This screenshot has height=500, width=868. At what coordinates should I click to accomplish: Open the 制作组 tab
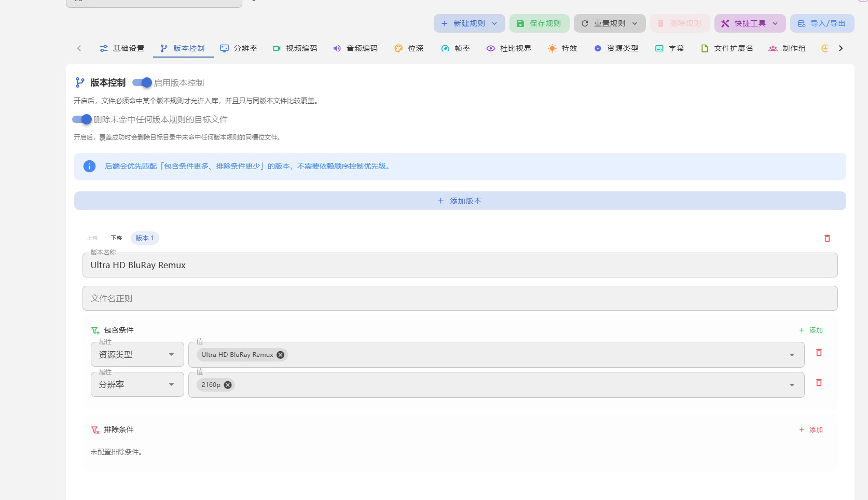pos(787,48)
